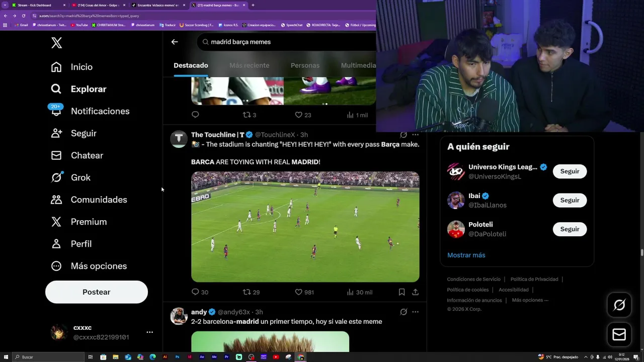Screen dimensions: 644x362
Task: Click the page scrollbar thumb
Action: coord(641,252)
